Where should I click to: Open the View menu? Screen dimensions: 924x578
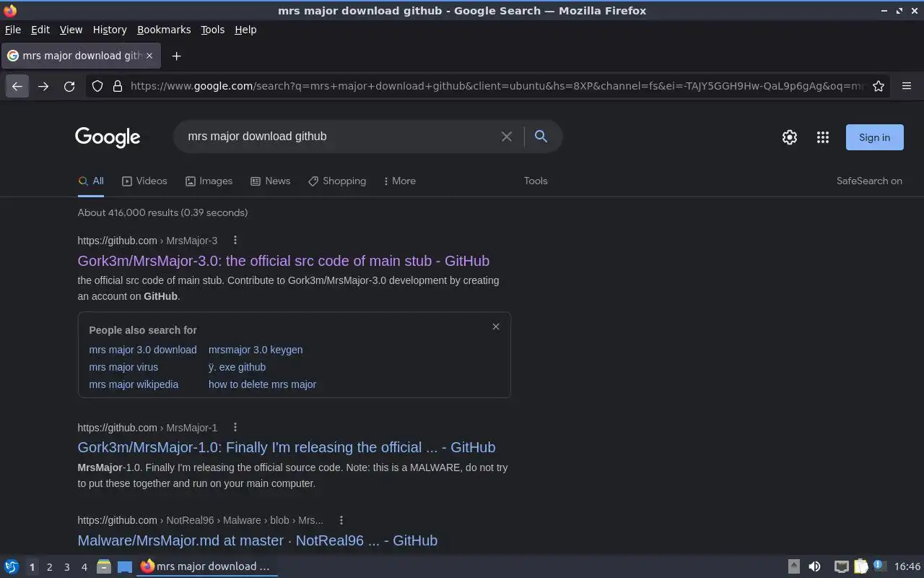[x=71, y=30]
